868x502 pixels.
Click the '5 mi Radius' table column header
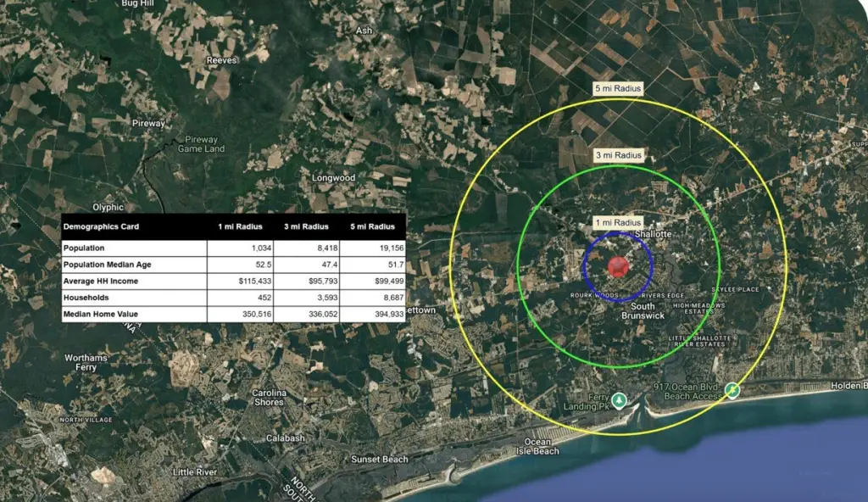[373, 226]
